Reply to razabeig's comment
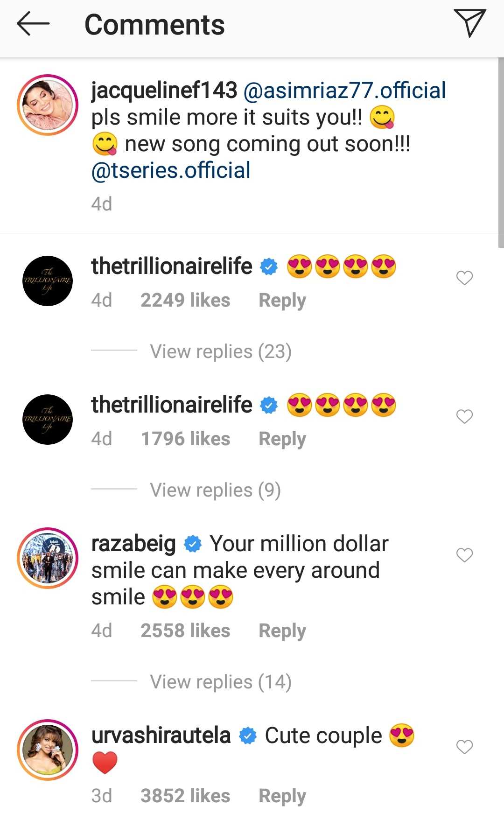Viewport: 504px width, 813px height. pyautogui.click(x=282, y=631)
